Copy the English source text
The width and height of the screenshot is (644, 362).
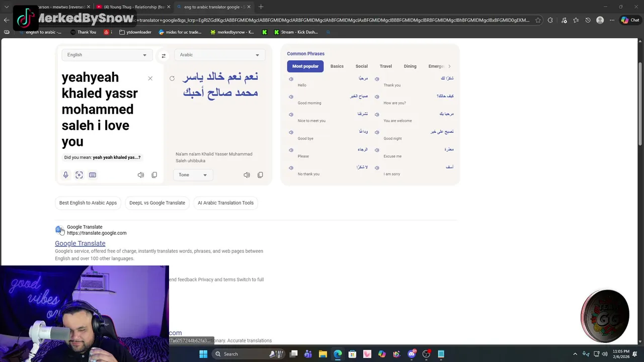pos(154,175)
